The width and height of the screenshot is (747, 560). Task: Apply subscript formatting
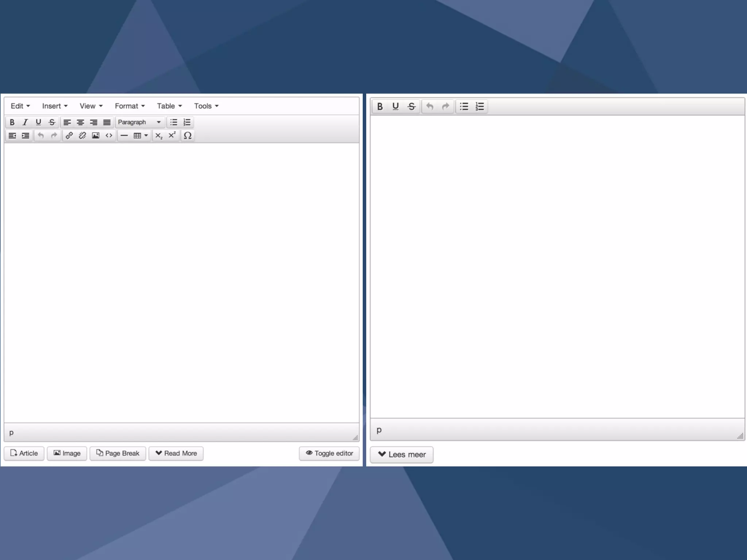coord(159,136)
